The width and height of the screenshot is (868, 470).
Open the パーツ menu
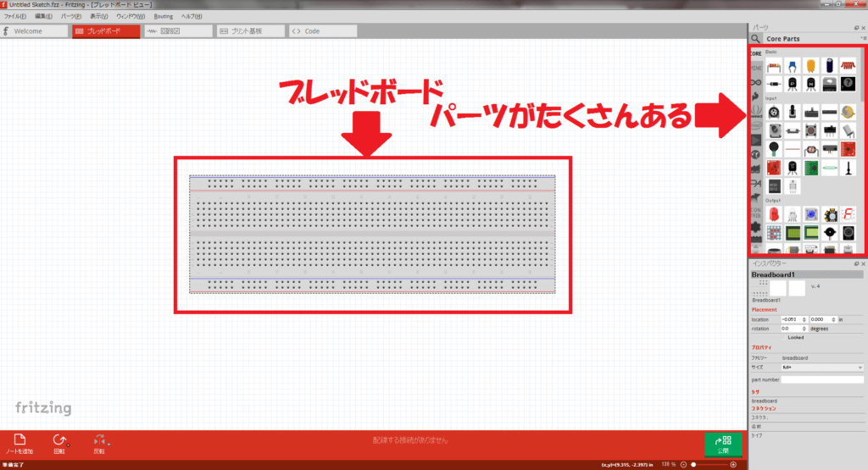point(71,17)
